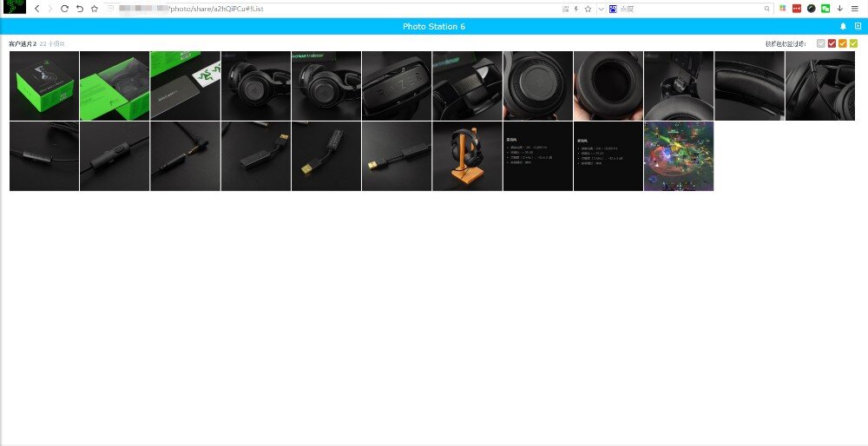Reload the page with the refresh icon
Image resolution: width=868 pixels, height=446 pixels.
(x=64, y=9)
